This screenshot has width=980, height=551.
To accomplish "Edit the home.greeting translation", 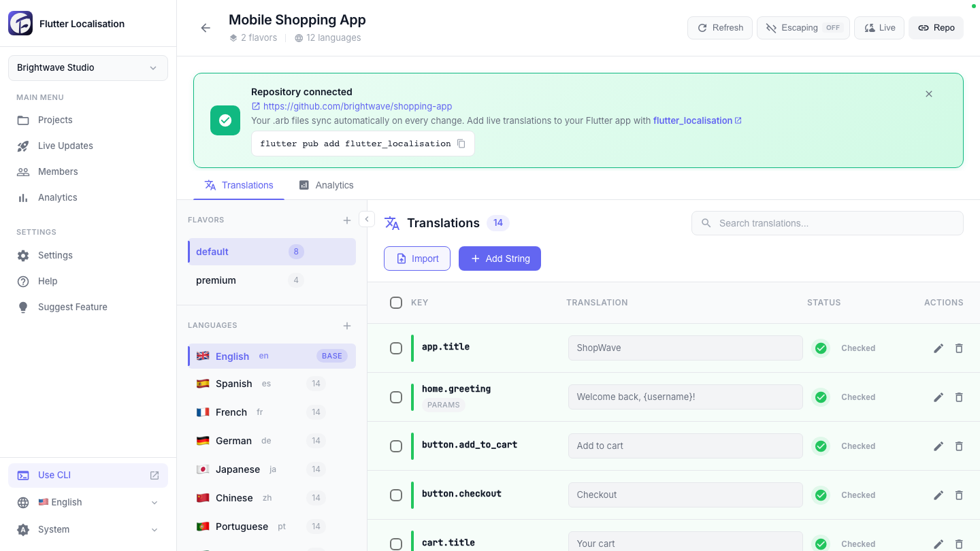I will click(x=938, y=397).
